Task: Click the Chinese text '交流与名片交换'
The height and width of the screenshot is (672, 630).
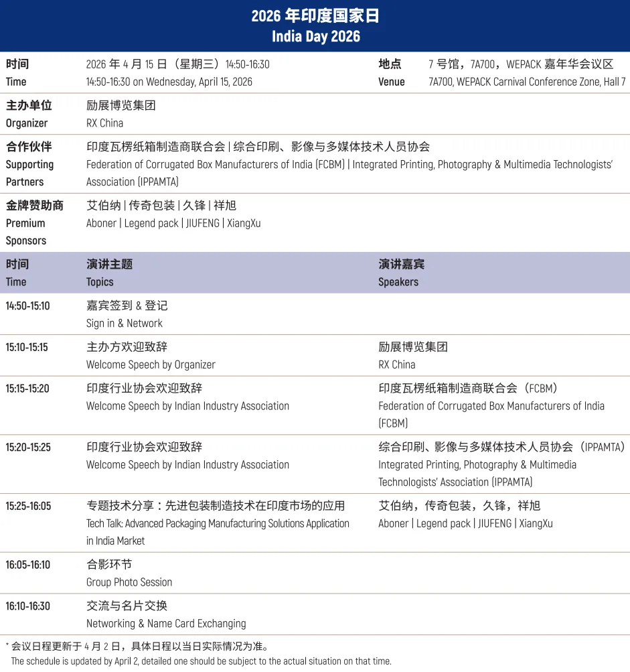Action: tap(127, 606)
